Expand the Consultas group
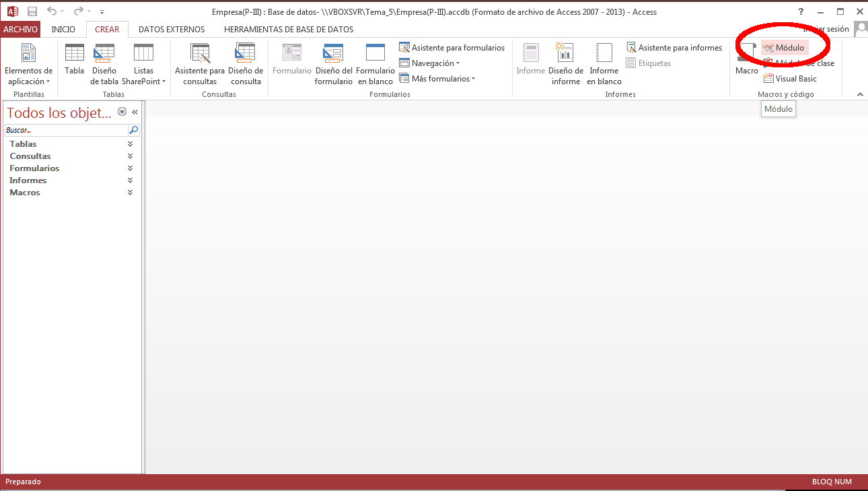 130,156
